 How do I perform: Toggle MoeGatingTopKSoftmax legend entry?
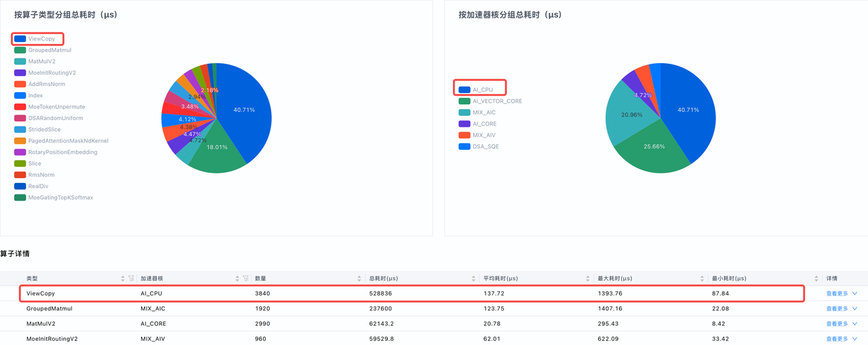(54, 198)
